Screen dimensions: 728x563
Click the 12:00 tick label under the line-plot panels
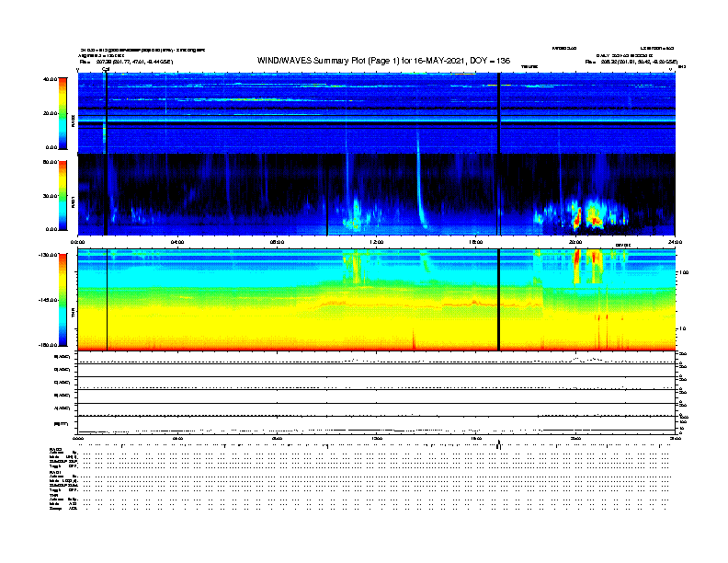(376, 439)
